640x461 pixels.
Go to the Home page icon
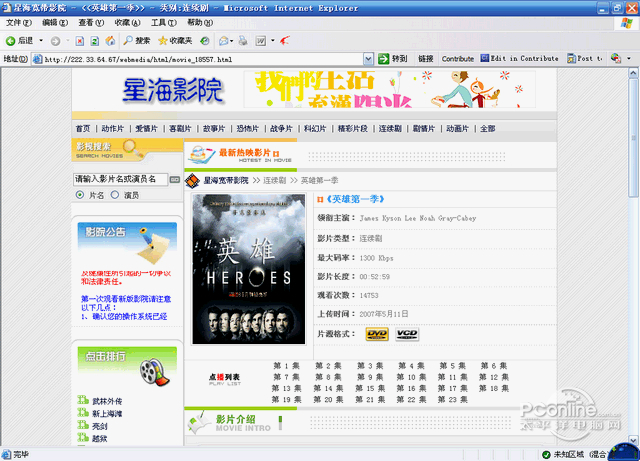110,41
